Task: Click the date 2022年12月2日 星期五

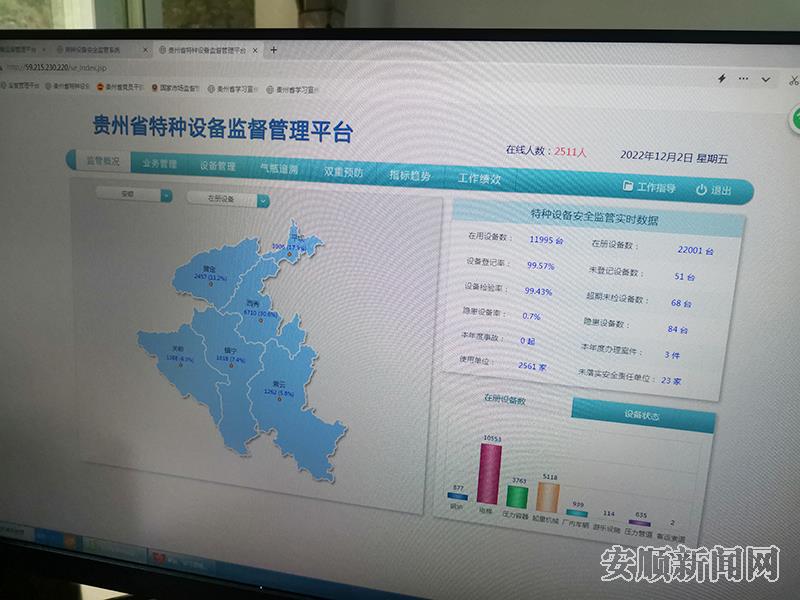Action: [673, 157]
